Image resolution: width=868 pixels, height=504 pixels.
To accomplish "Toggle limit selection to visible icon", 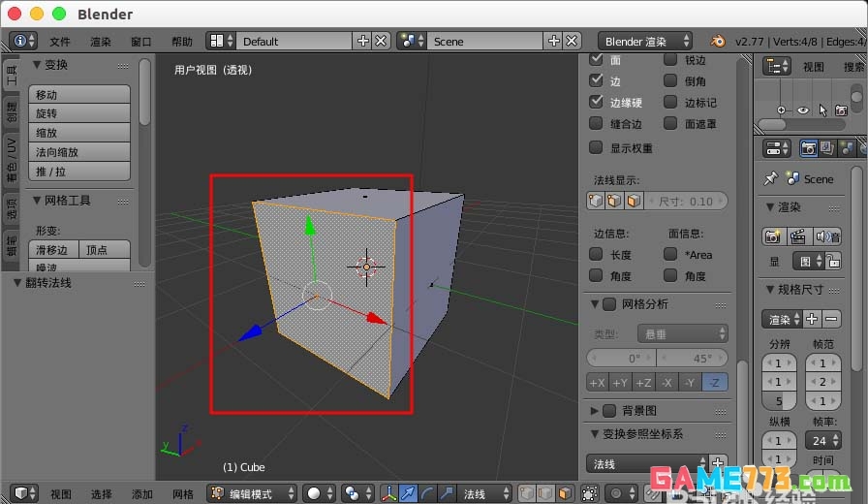I will (x=590, y=493).
